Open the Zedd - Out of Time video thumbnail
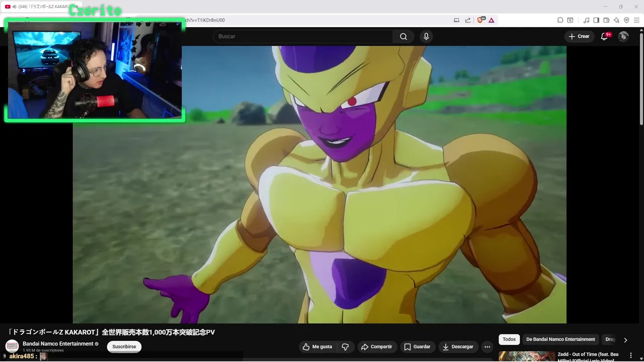This screenshot has width=644, height=362. [526, 356]
